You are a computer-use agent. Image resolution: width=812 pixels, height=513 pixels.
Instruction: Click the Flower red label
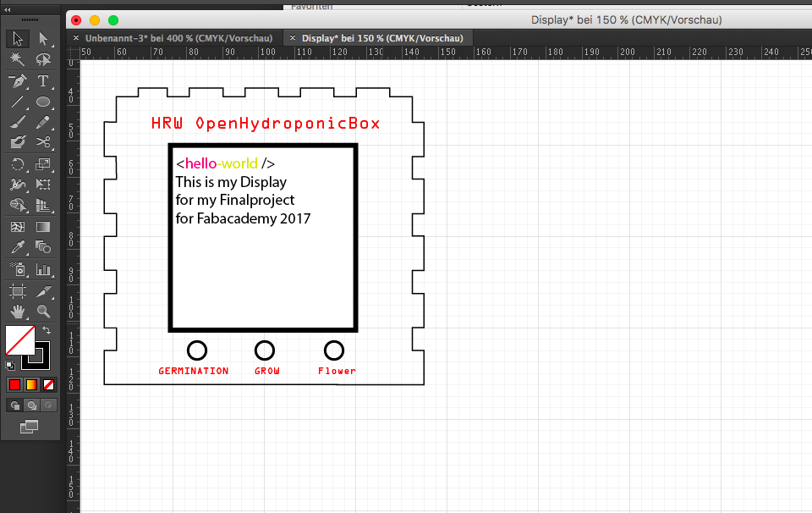coord(337,371)
